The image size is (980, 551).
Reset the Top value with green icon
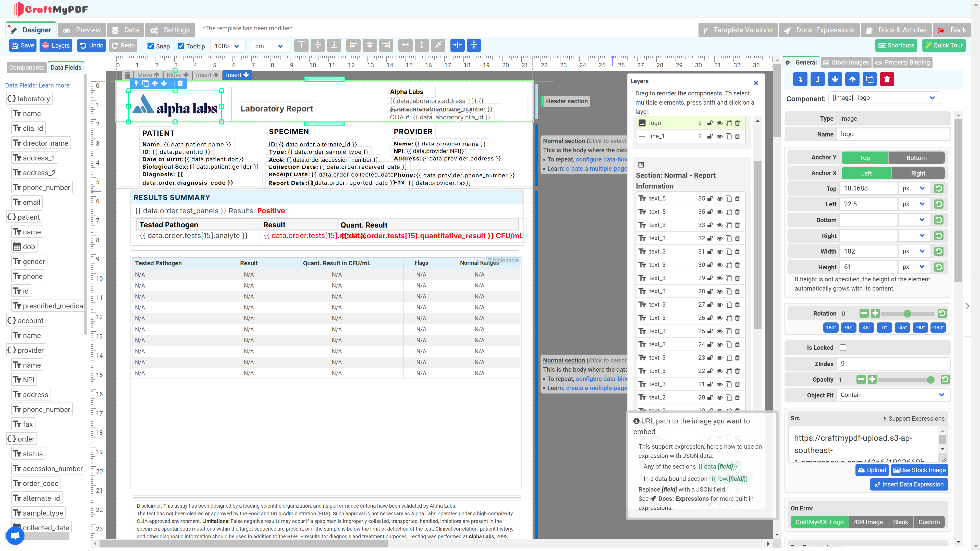tap(939, 189)
